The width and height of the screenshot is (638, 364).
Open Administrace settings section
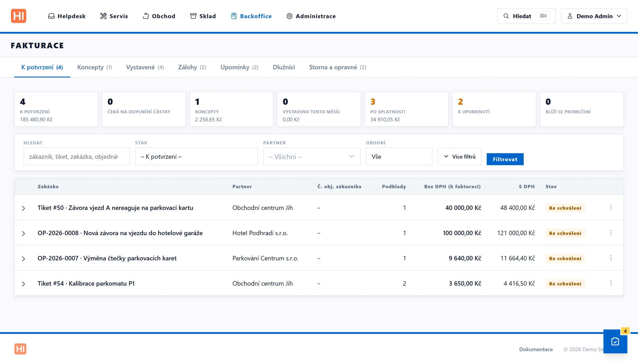pos(311,16)
